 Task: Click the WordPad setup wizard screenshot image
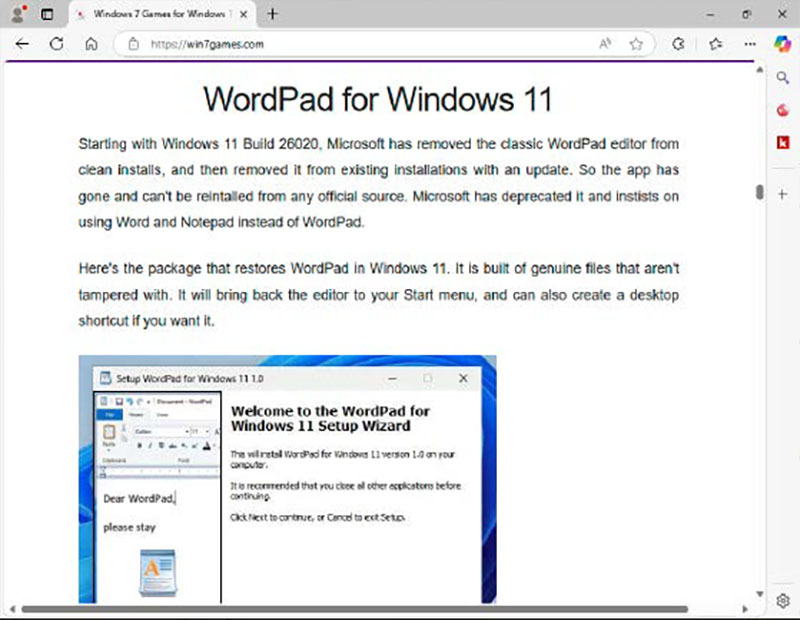point(287,479)
